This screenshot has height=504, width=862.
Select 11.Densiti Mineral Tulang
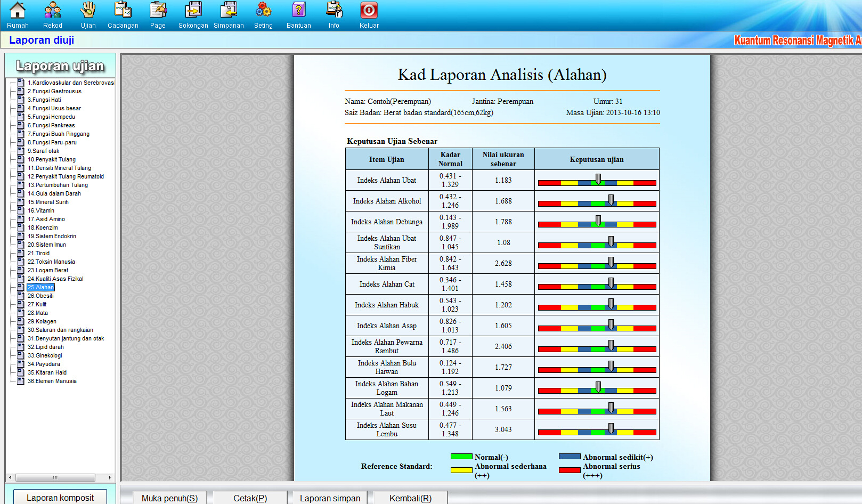[x=59, y=168]
